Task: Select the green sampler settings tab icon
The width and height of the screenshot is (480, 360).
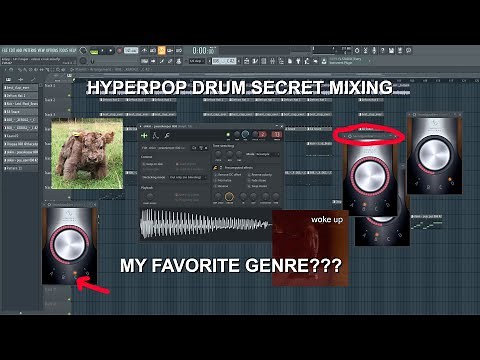Action: [x=144, y=136]
